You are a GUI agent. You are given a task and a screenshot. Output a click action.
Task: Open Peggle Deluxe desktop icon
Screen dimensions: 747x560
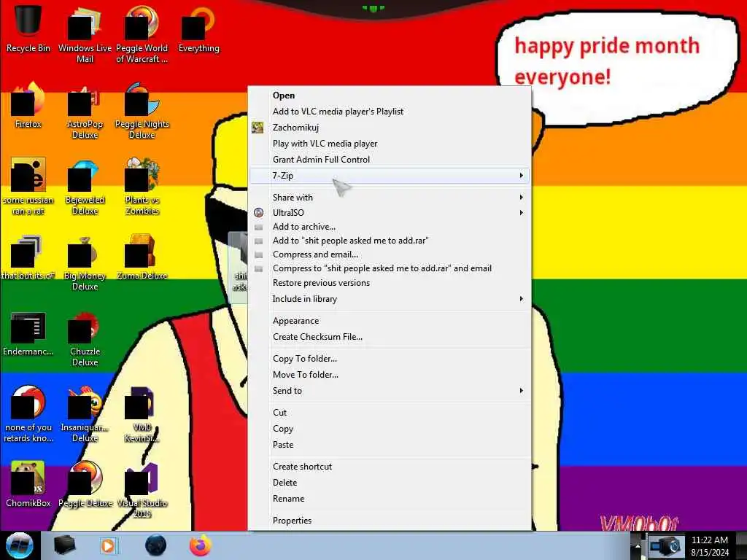tap(85, 484)
